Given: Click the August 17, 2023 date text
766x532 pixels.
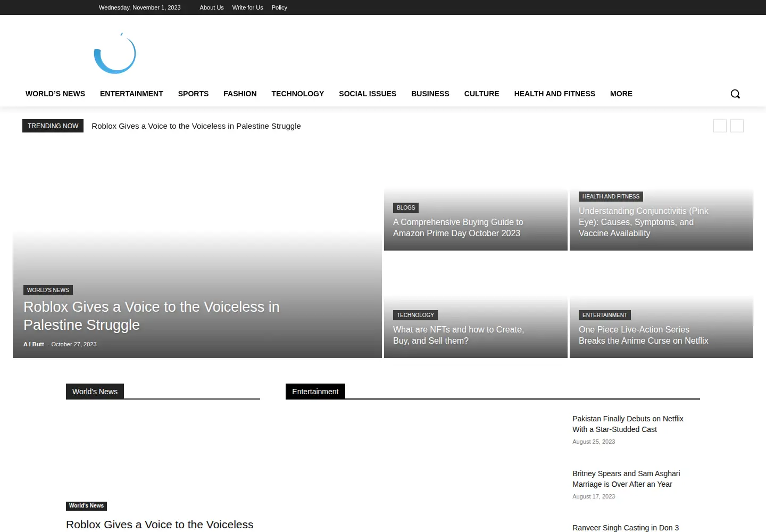Looking at the screenshot, I should click(x=594, y=496).
